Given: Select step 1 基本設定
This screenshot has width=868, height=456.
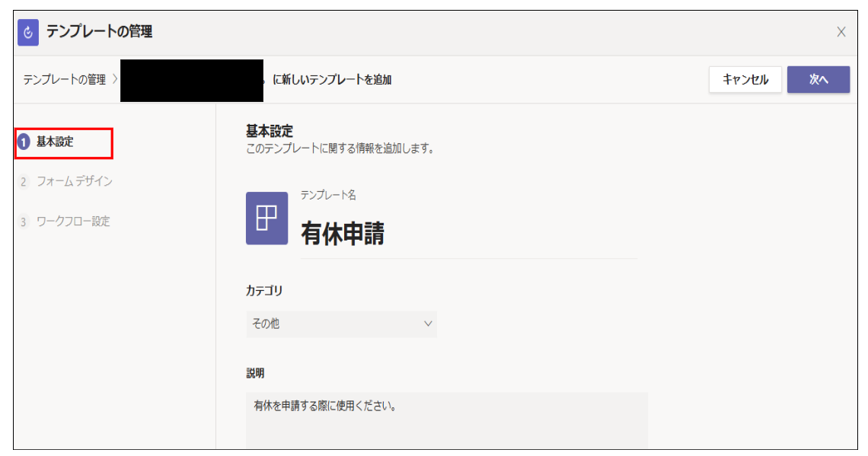Looking at the screenshot, I should [64, 142].
